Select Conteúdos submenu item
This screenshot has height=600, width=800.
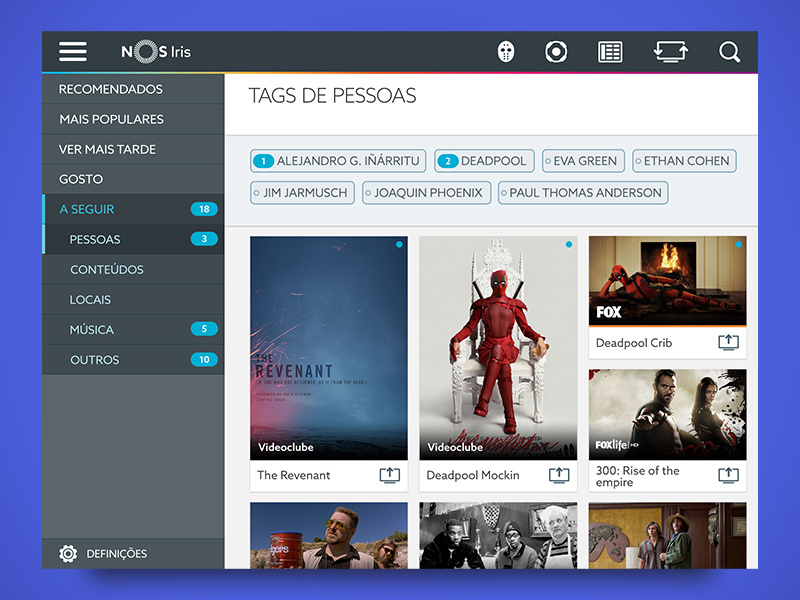pyautogui.click(x=133, y=269)
